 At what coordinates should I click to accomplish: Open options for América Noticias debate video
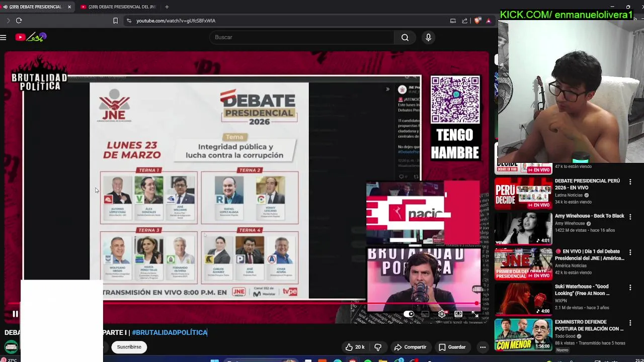click(x=630, y=252)
